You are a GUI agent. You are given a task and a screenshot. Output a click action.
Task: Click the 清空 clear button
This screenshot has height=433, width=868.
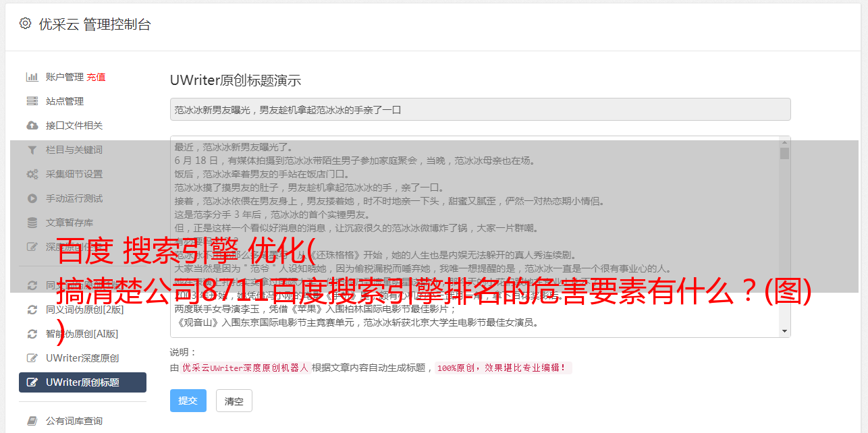pyautogui.click(x=234, y=401)
